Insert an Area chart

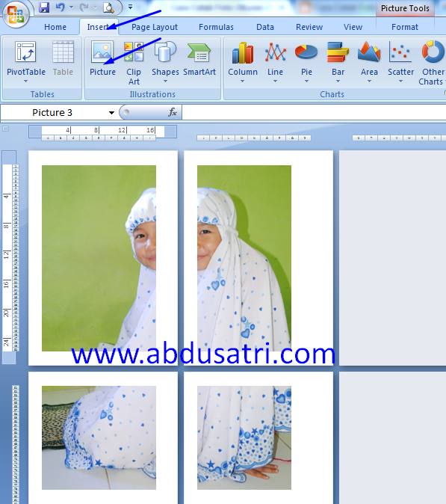[369, 59]
